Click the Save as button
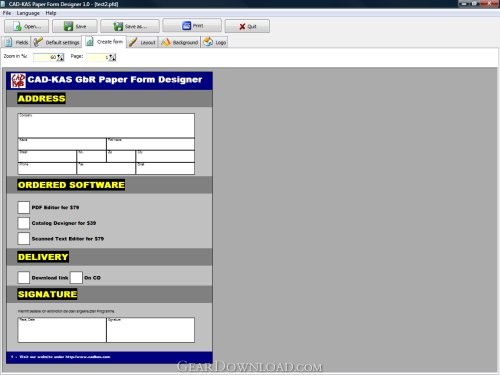This screenshot has height=375, width=500. (x=130, y=26)
